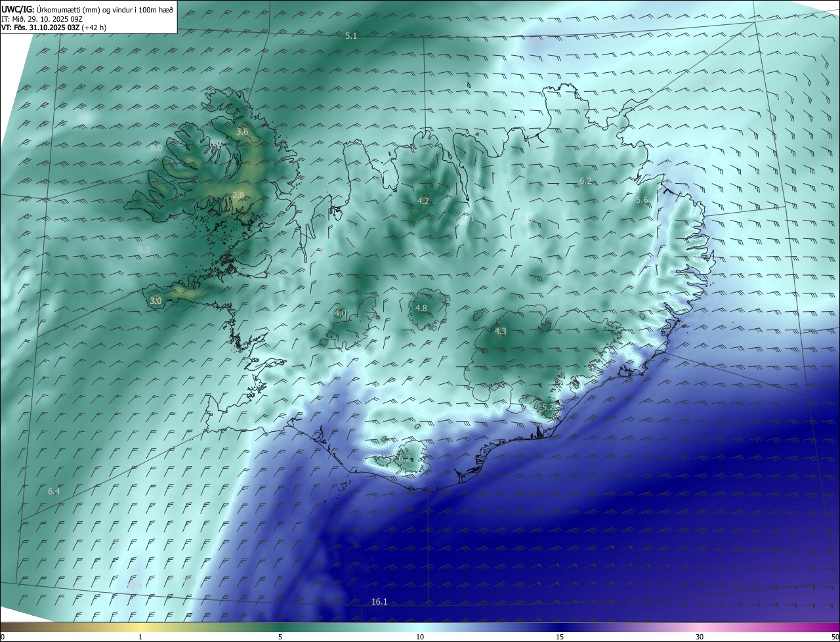Viewport: 840px width, 642px height.
Task: Click the 16.1 value label
Action: click(x=379, y=602)
